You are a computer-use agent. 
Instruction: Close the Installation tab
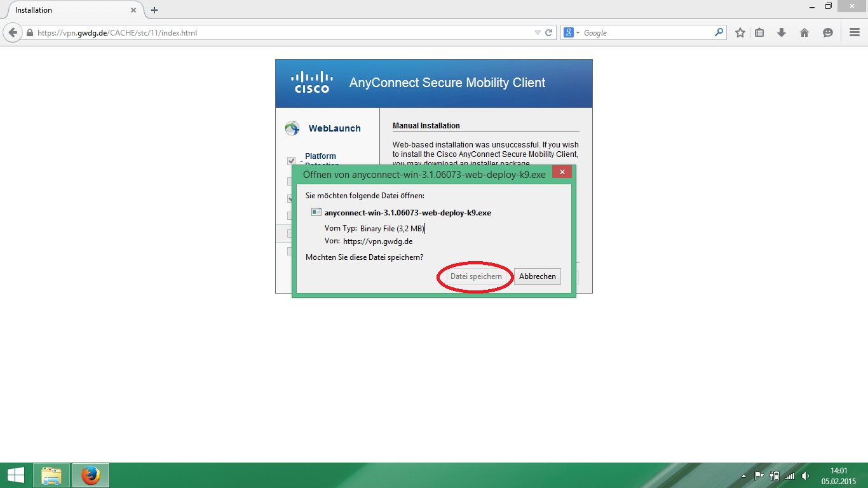133,10
